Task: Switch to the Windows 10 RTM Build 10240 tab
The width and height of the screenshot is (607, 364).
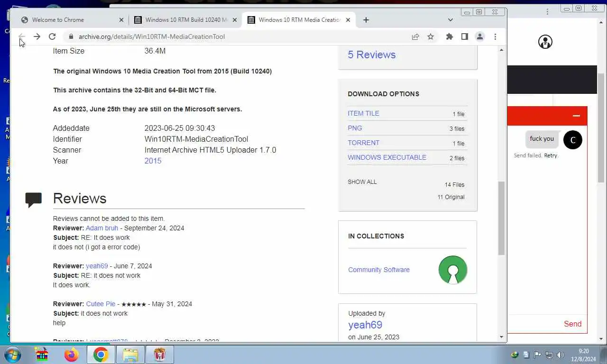Action: click(185, 20)
